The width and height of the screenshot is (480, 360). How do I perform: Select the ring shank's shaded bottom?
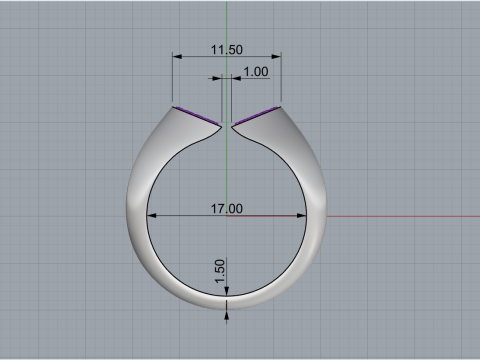tap(227, 303)
